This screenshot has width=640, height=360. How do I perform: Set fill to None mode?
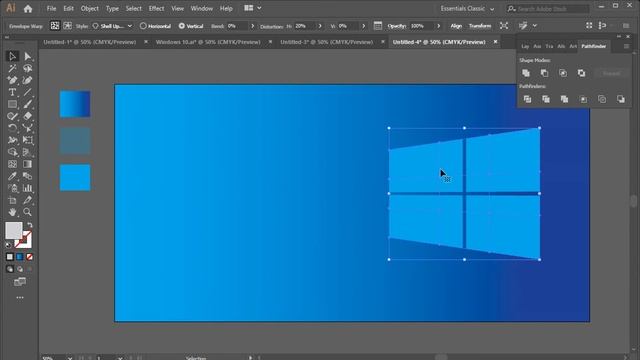[x=29, y=257]
